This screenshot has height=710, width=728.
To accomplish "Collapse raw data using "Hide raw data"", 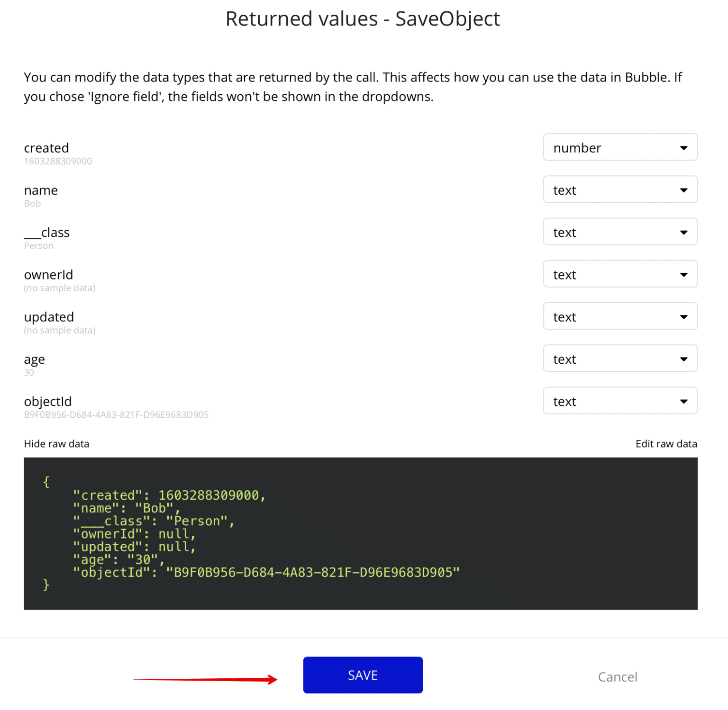I will coord(56,443).
